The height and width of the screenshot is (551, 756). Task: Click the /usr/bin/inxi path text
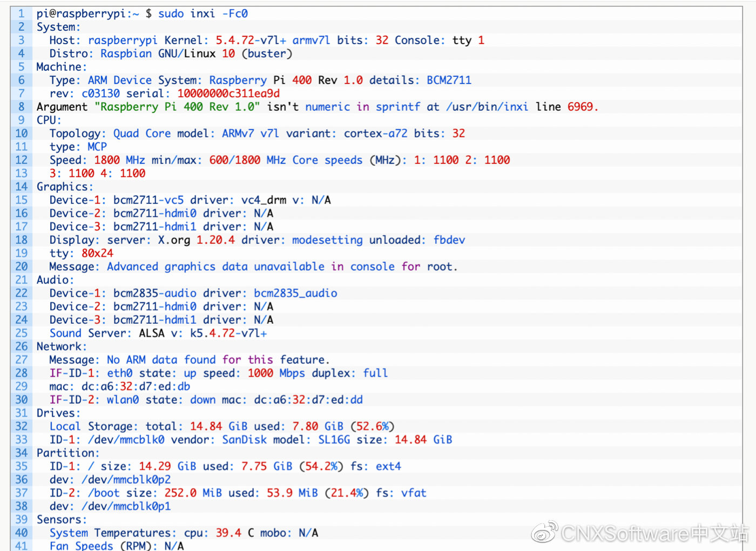(487, 107)
